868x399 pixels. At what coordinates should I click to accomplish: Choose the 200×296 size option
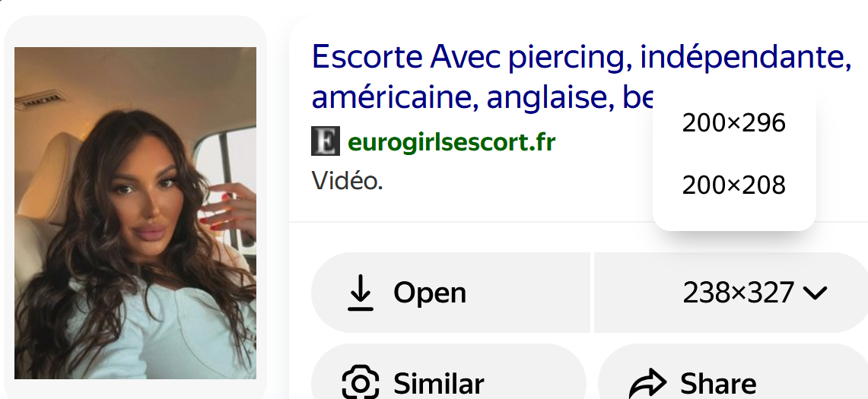(733, 123)
